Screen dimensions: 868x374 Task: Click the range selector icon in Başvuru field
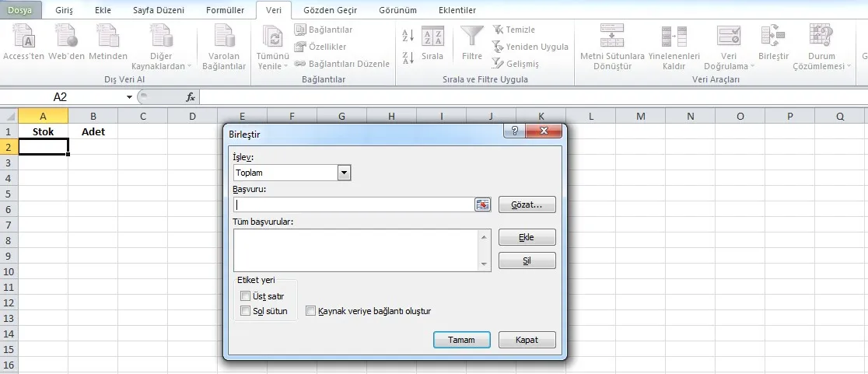(x=483, y=204)
